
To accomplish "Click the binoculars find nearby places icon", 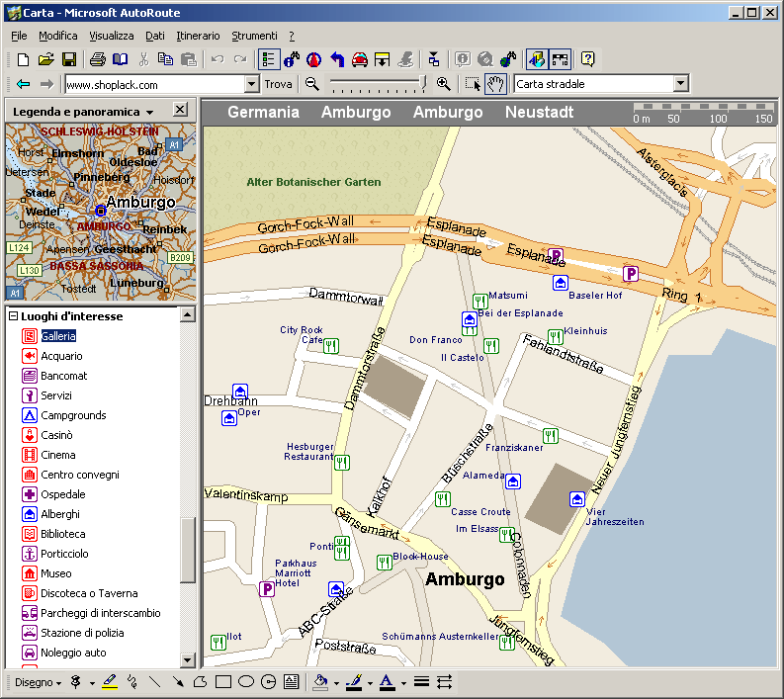I will click(292, 59).
